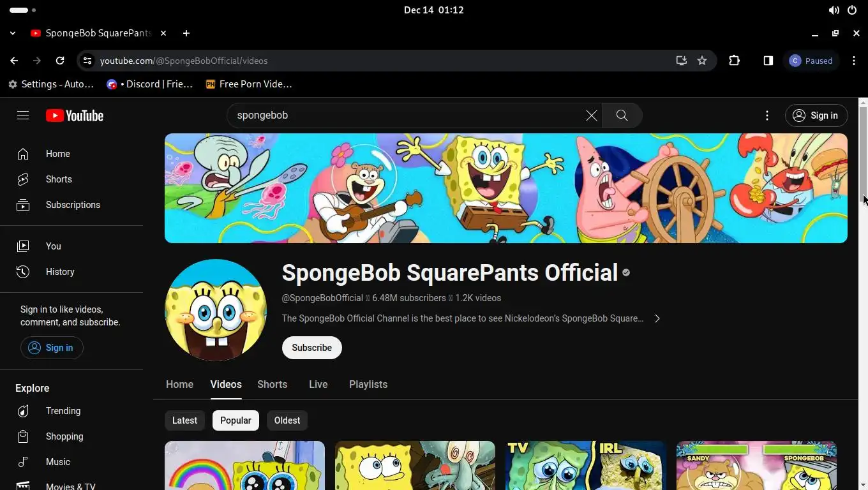Click the install app icon in address bar

pyautogui.click(x=682, y=61)
